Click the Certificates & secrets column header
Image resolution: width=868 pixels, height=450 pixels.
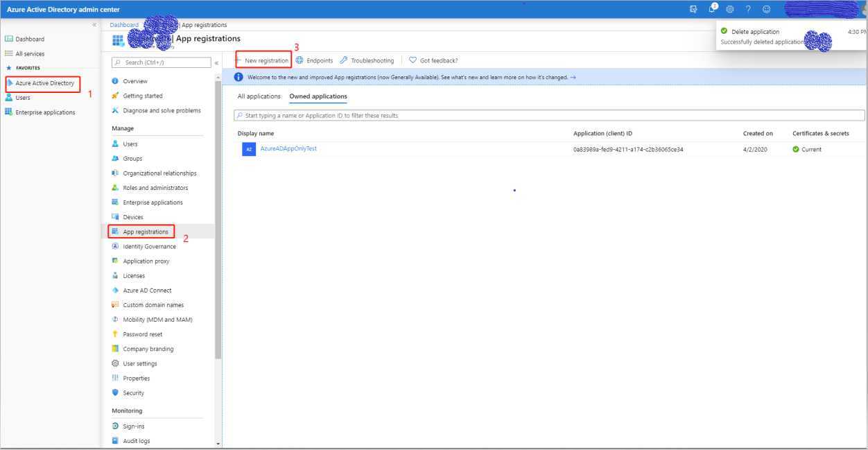pyautogui.click(x=821, y=133)
